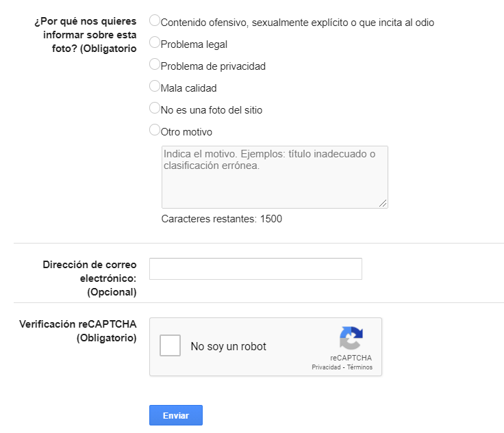Check the 'No soy un robot' checkbox
The width and height of the screenshot is (504, 433).
170,345
